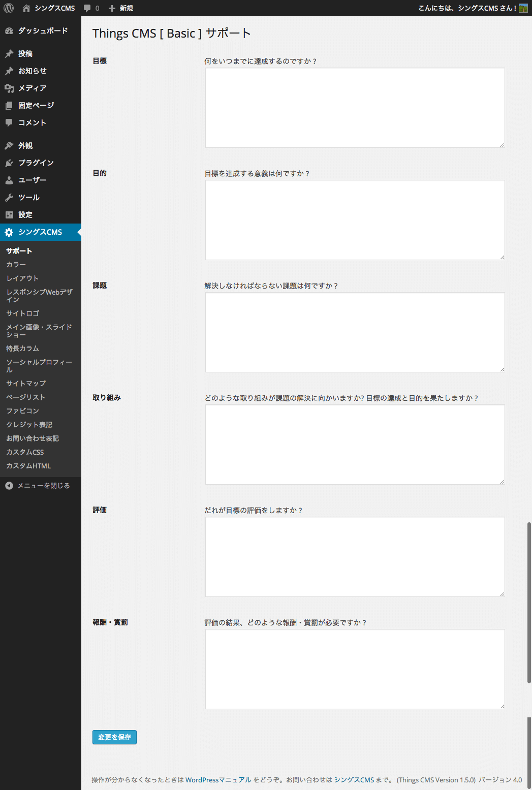Click the 変更を保存 button

pos(114,737)
